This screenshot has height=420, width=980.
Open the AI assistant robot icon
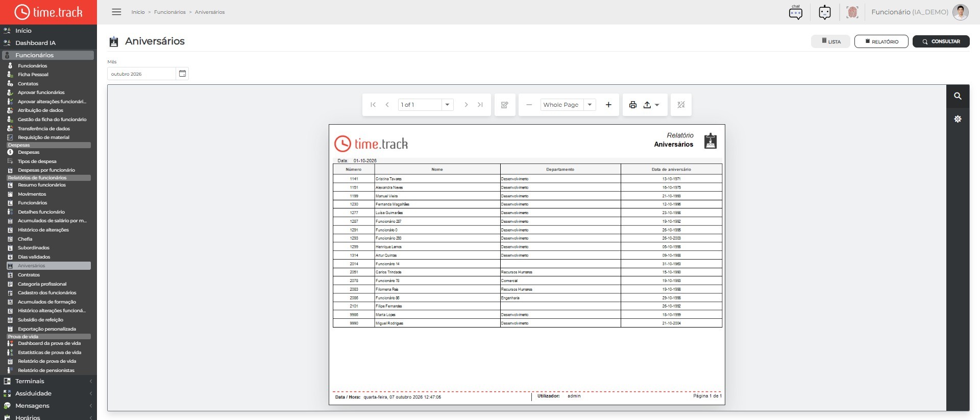click(824, 12)
